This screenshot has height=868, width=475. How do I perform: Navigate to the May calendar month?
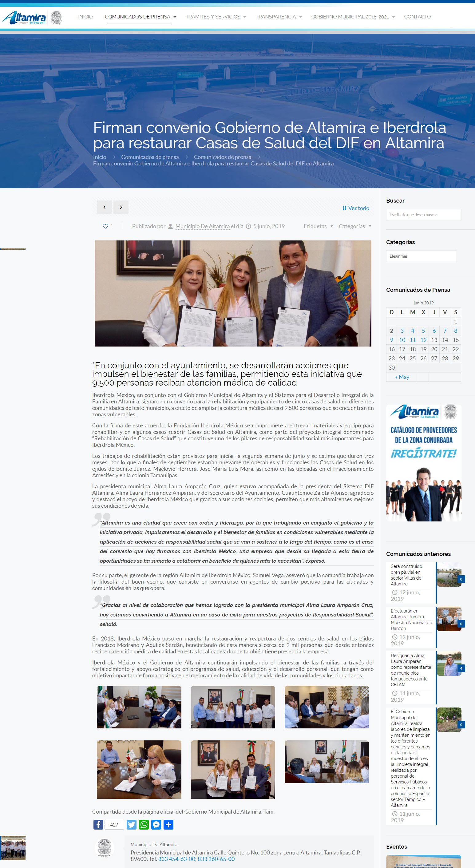click(x=402, y=377)
